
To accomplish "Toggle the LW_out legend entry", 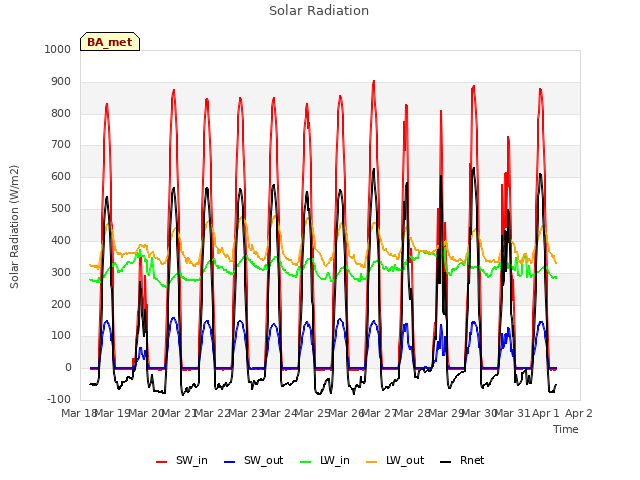I will point(395,461).
